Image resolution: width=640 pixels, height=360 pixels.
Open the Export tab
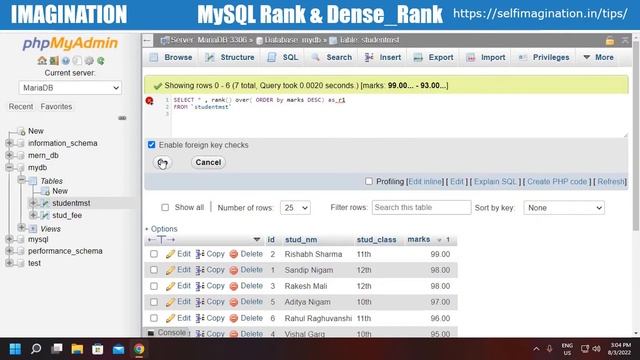tap(433, 58)
